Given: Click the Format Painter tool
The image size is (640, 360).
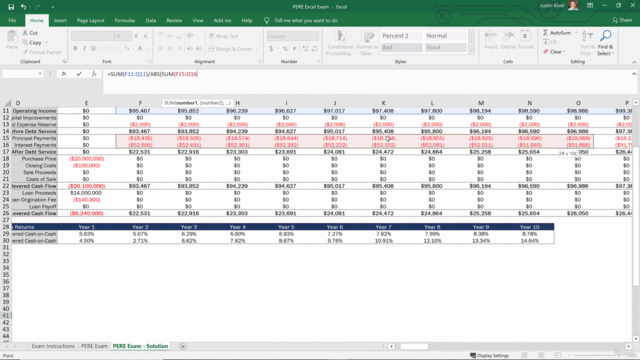Looking at the screenshot, I should click(x=42, y=52).
